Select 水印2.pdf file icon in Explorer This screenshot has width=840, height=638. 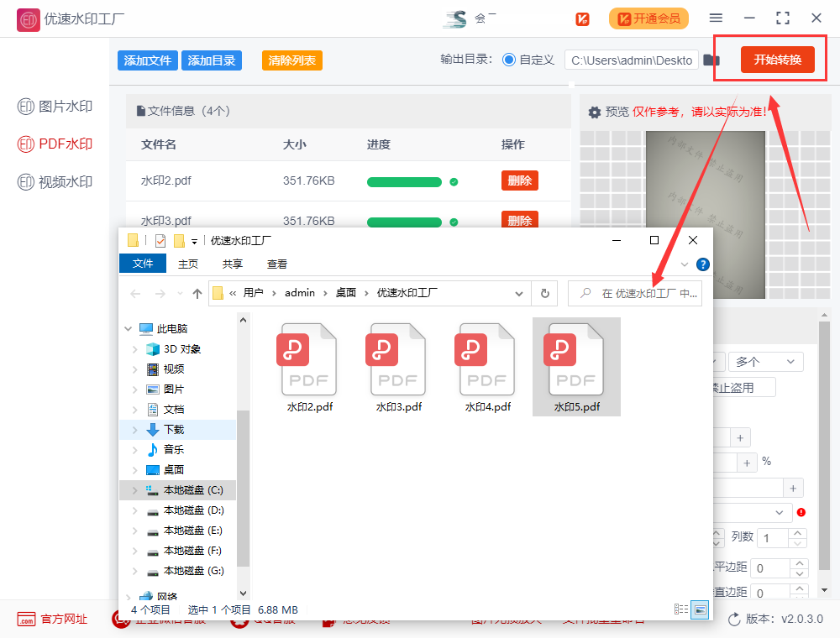click(309, 367)
